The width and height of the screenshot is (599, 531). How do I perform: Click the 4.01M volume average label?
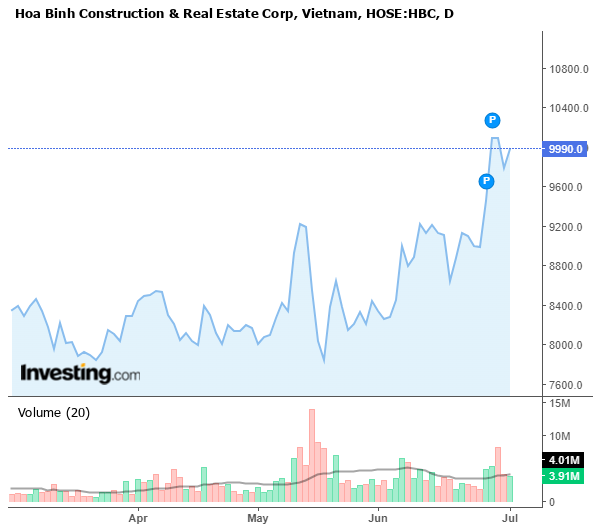(x=563, y=460)
